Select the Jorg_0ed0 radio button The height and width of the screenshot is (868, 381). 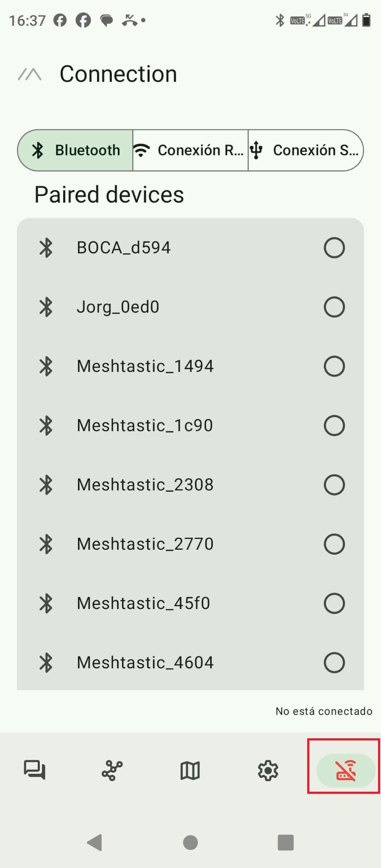point(334,307)
